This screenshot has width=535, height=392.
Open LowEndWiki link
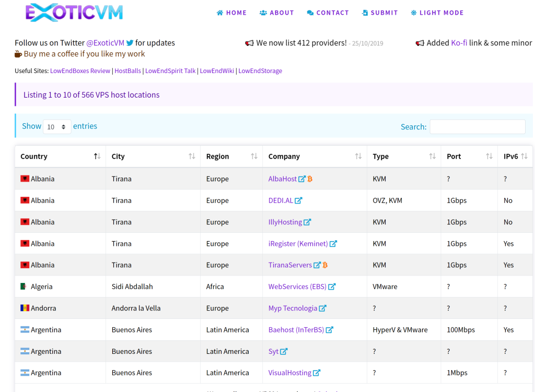217,71
